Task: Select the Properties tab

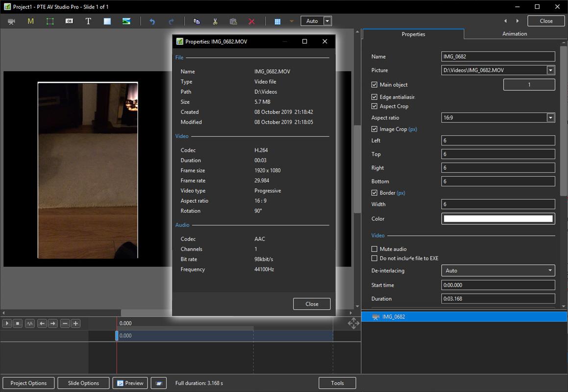Action: [x=413, y=34]
